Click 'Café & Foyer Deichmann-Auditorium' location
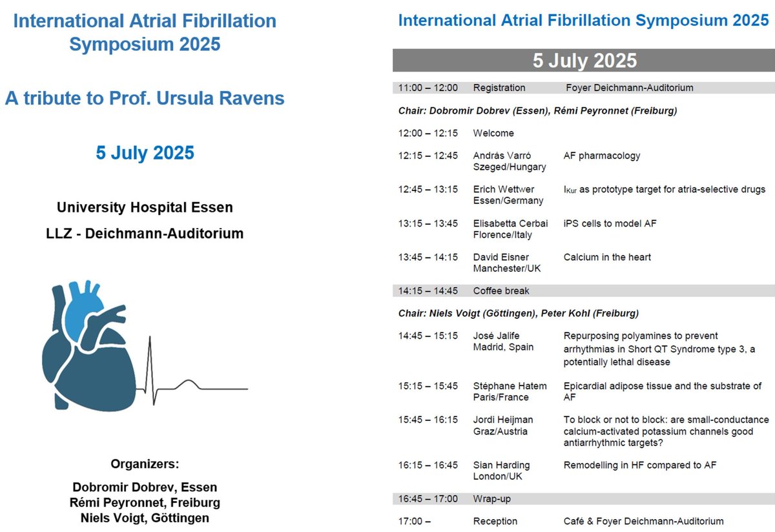Viewport: 775px width, 532px height. (x=644, y=521)
